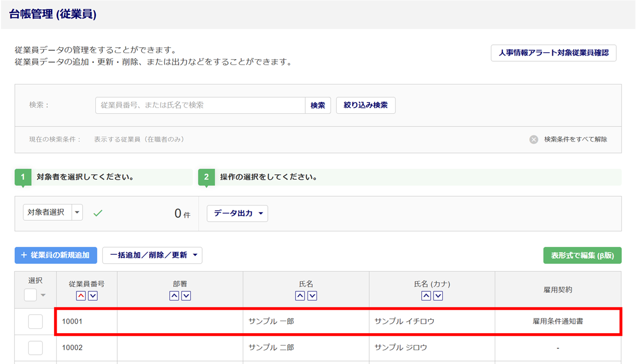Sort 氏名 (カナ) column ascending

click(x=426, y=296)
